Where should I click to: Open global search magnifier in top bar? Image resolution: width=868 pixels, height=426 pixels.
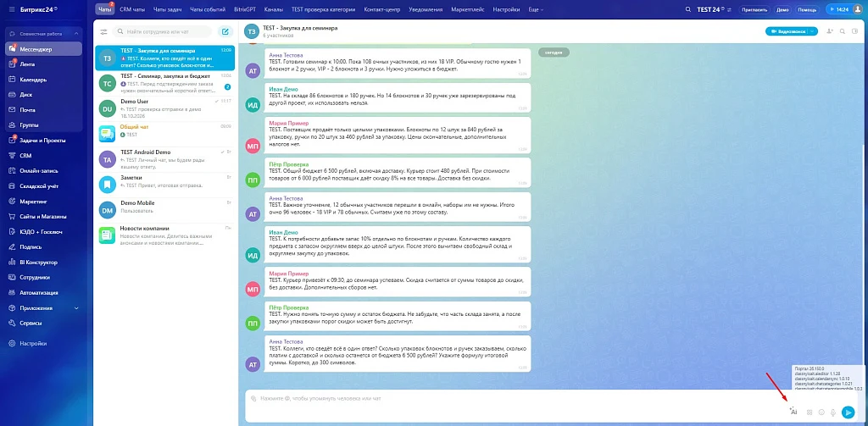tap(688, 9)
